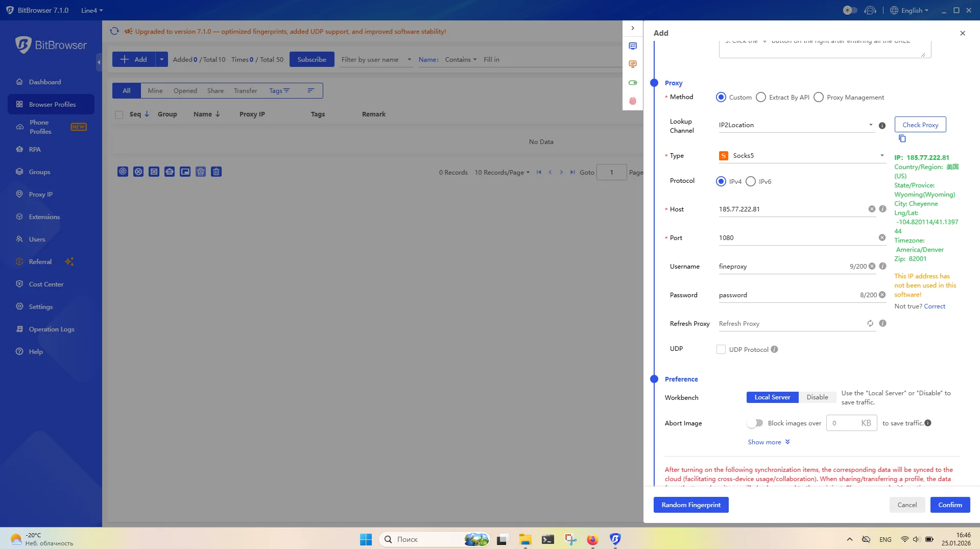The image size is (980, 549).
Task: Click the blue monitor settings icon in side strip
Action: pos(633,46)
